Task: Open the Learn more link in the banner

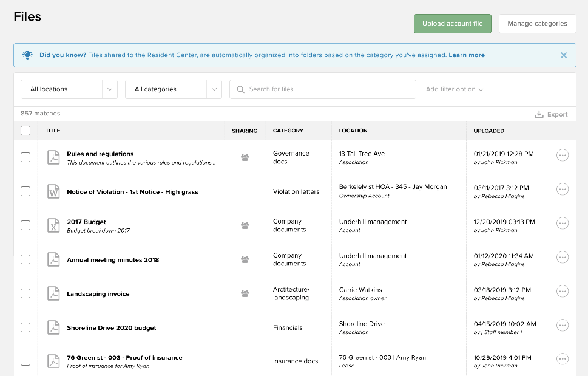Action: (466, 55)
